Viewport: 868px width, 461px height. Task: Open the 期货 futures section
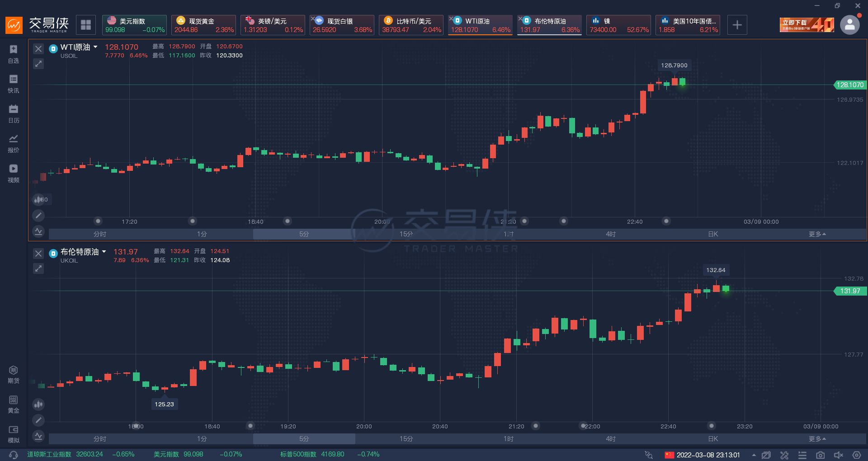coord(14,374)
